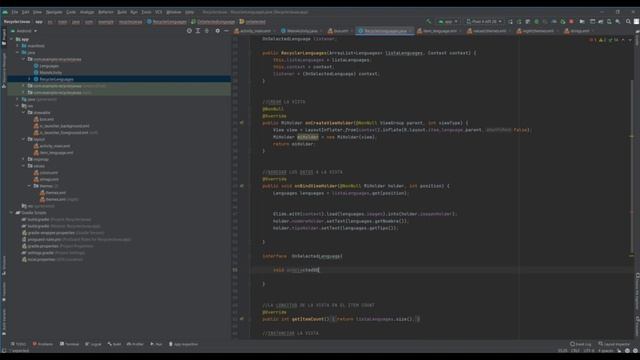Open the Navigate menu

click(54, 12)
